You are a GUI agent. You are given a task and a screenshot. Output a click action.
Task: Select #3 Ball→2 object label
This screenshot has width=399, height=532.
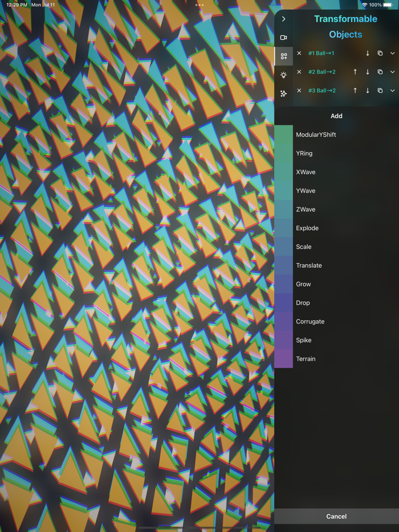(x=322, y=91)
